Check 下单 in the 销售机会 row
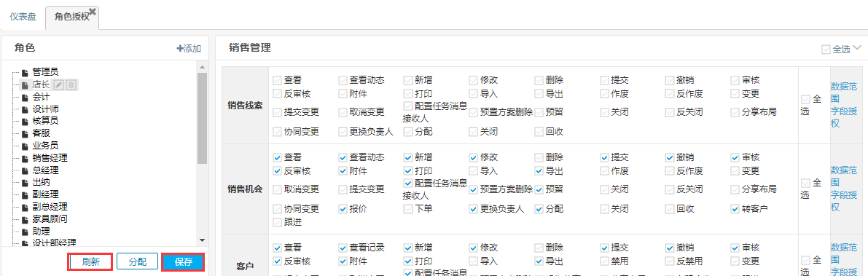Viewport: 868px width, 276px height. [408, 209]
